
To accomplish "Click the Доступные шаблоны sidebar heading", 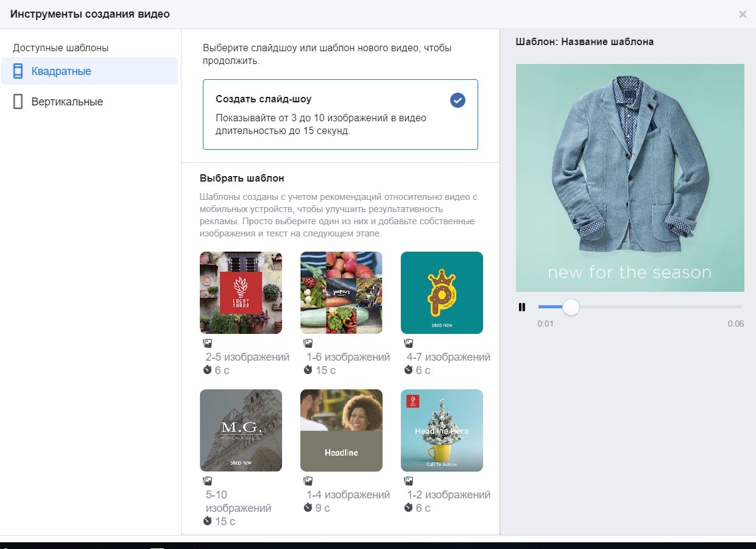I will pos(61,48).
